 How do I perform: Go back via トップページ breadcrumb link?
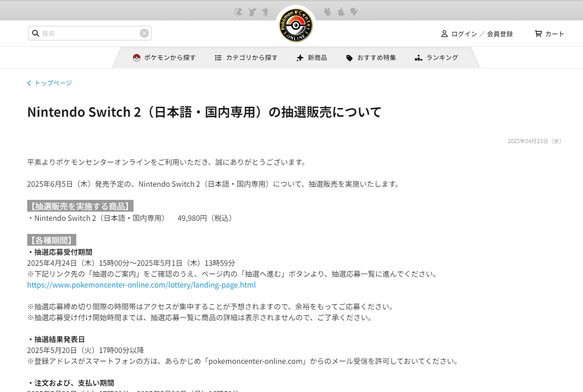coord(53,83)
